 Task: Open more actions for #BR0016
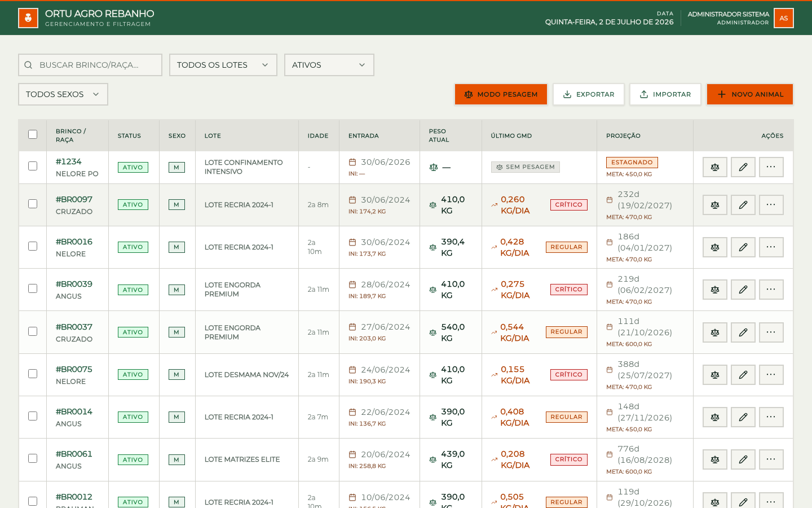coord(771,247)
